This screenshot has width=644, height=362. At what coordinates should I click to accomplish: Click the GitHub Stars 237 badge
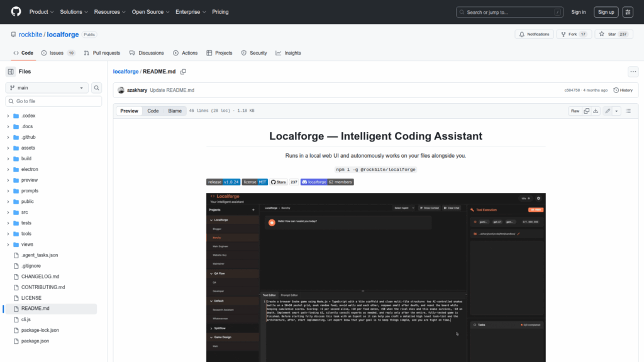pyautogui.click(x=284, y=182)
